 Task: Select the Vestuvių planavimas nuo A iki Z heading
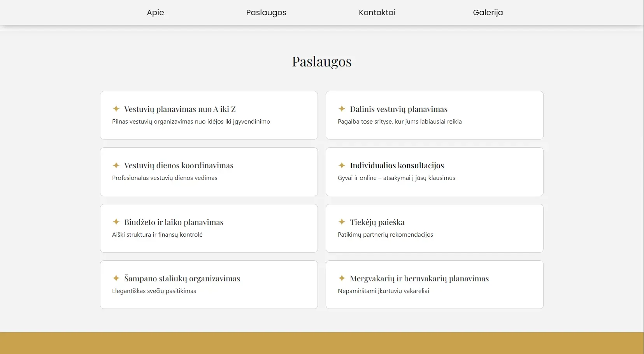[180, 109]
